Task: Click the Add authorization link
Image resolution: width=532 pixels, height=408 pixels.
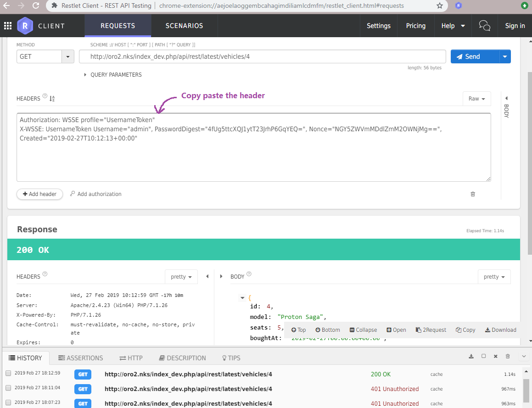Action: (95, 194)
